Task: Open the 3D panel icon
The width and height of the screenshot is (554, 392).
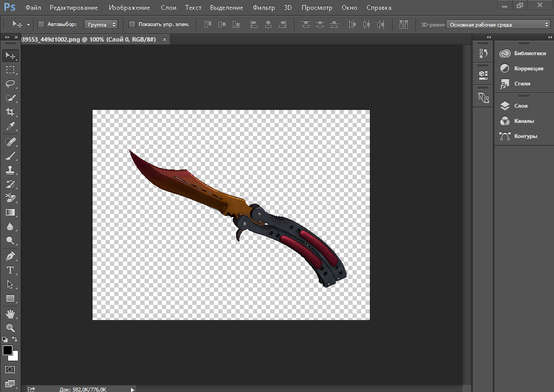Action: point(483,75)
